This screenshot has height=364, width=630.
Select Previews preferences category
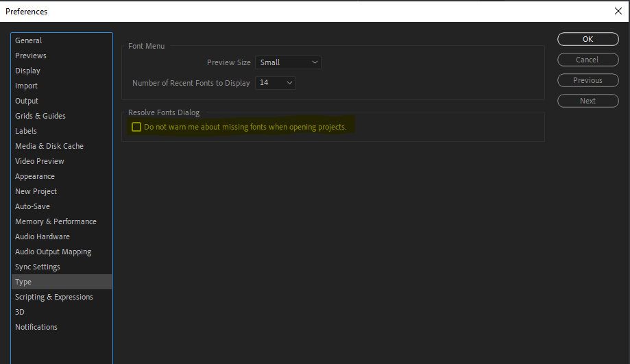tap(62, 56)
